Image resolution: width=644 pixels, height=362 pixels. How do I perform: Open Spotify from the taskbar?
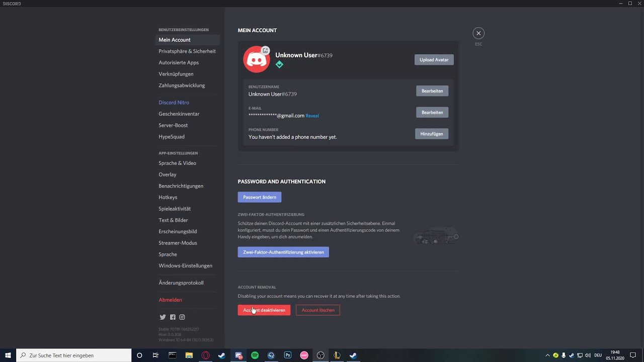click(255, 355)
